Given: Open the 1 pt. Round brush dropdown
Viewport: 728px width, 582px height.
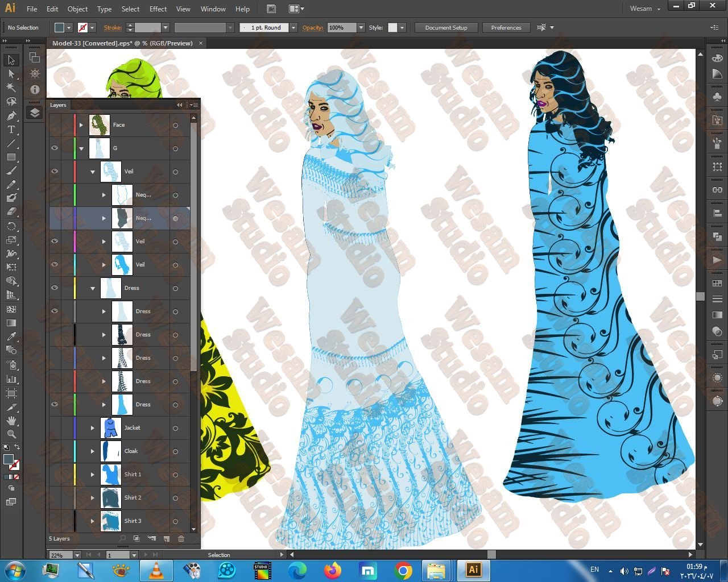Looking at the screenshot, I should pos(293,27).
